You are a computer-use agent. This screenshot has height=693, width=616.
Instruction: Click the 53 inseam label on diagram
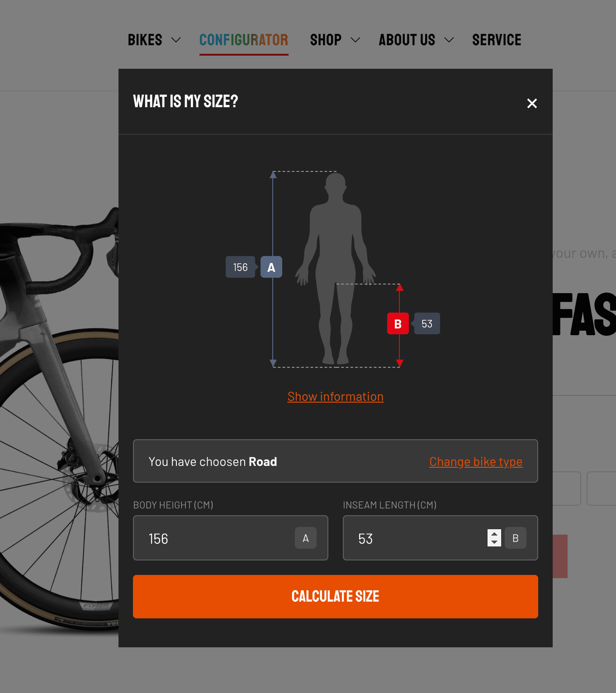coord(427,323)
